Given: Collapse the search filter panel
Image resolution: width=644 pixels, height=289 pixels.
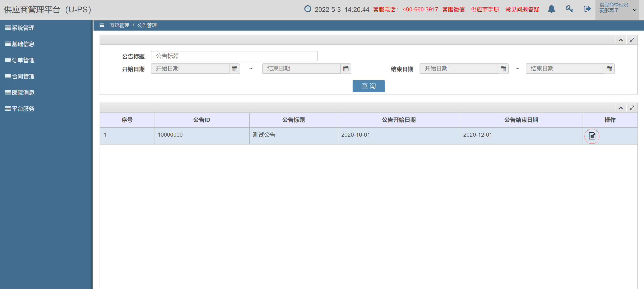Looking at the screenshot, I should click(x=621, y=40).
